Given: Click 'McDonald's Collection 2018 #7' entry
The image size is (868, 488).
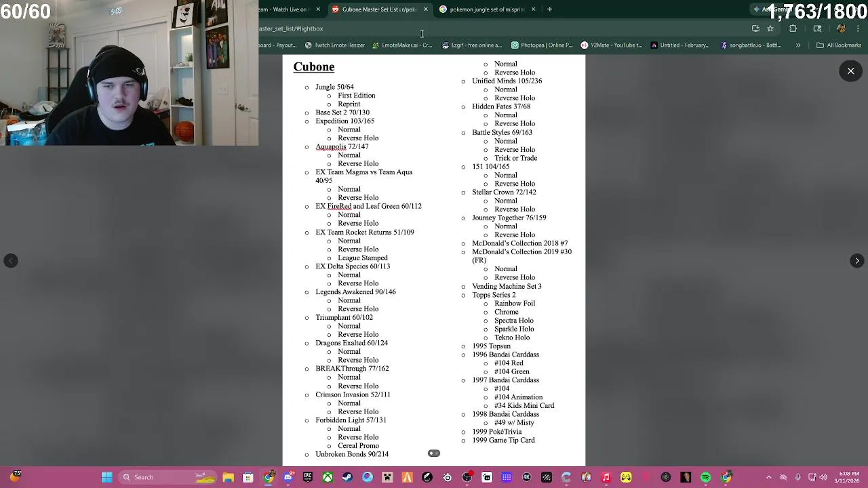Looking at the screenshot, I should pos(520,243).
